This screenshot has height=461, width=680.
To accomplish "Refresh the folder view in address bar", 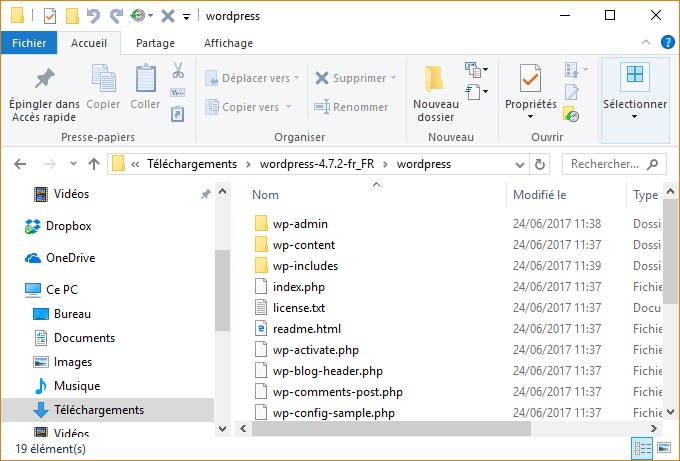I will (541, 164).
